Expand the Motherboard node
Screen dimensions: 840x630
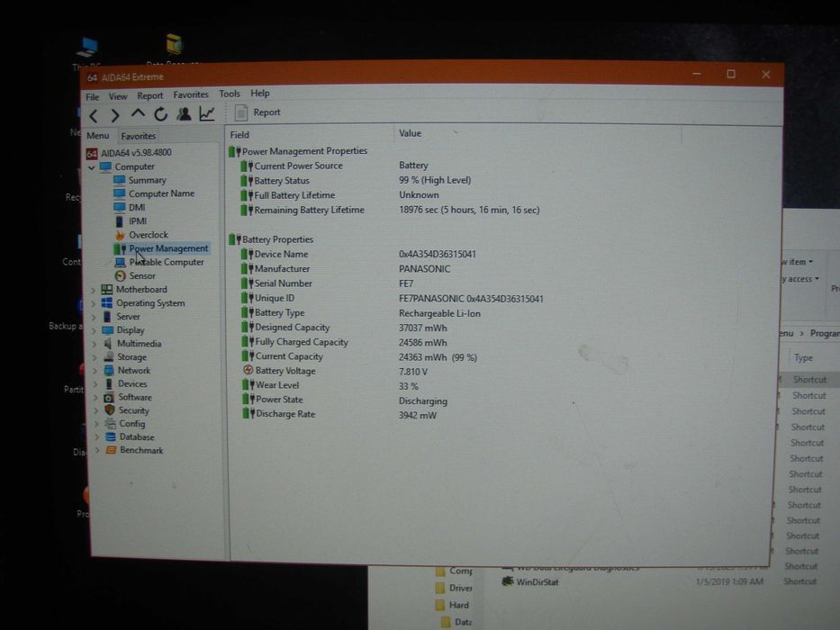coord(94,291)
